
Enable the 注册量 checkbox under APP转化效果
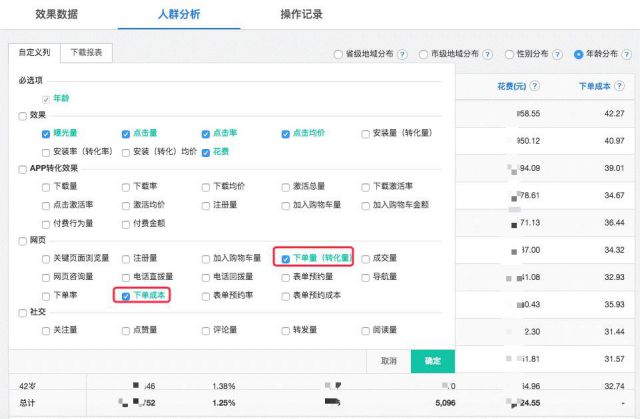click(205, 204)
